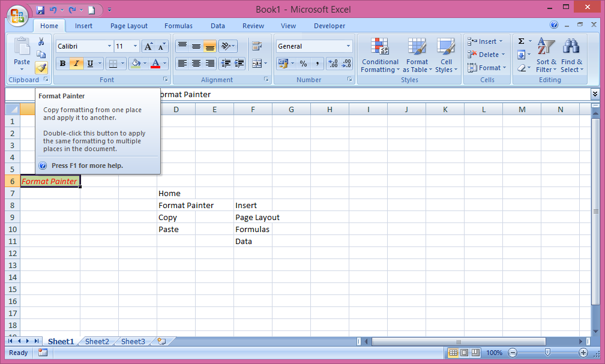This screenshot has width=605, height=364.
Task: Click the Cell Styles button
Action: [447, 55]
